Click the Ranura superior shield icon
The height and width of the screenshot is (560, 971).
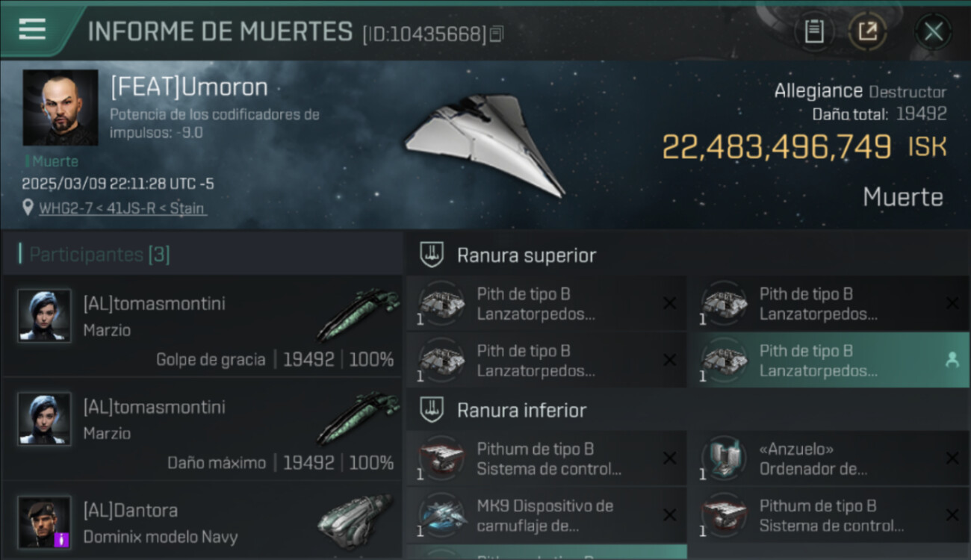[431, 255]
